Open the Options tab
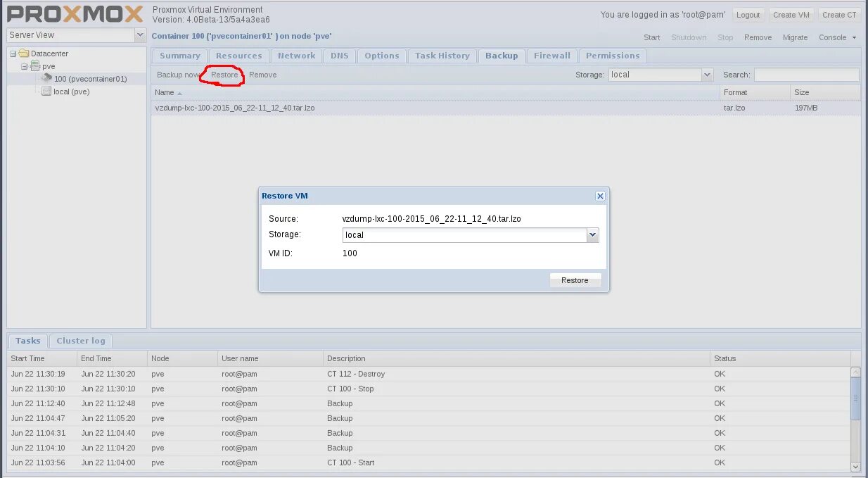The image size is (868, 478). pyautogui.click(x=382, y=56)
